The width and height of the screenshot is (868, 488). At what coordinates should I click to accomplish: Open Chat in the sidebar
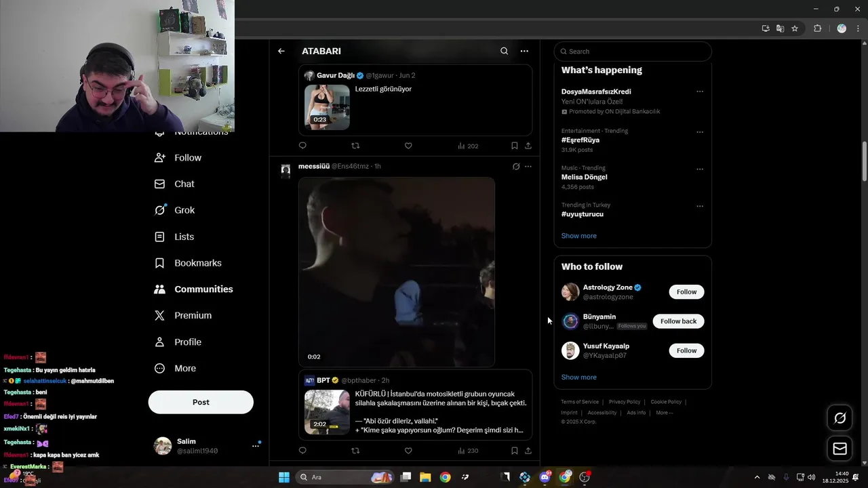pos(175,184)
